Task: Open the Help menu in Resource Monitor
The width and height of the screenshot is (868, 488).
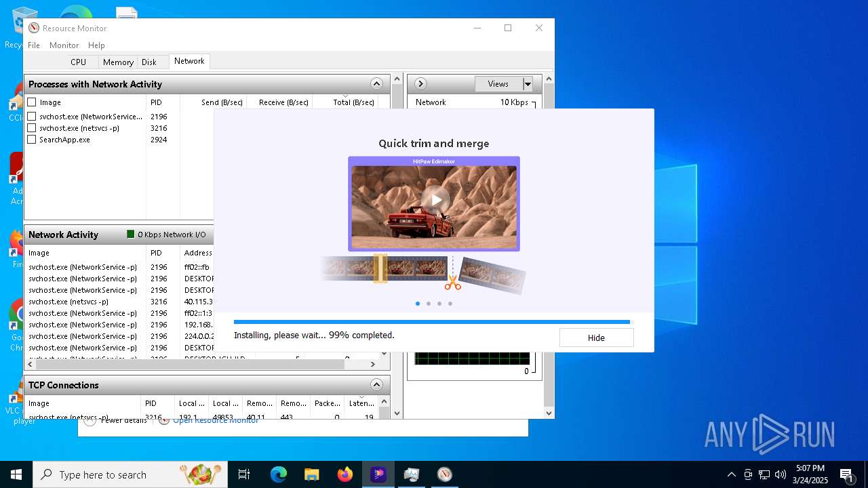Action: (96, 45)
